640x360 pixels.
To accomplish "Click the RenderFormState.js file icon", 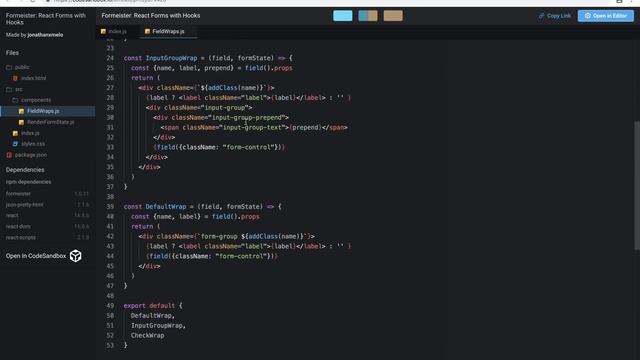I will (x=21, y=122).
